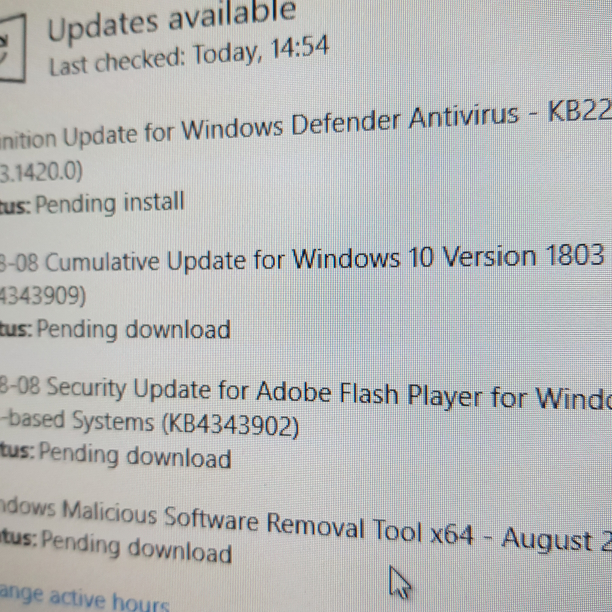The width and height of the screenshot is (612, 612).
Task: Click the 'Version 1803' text
Action: click(x=523, y=256)
